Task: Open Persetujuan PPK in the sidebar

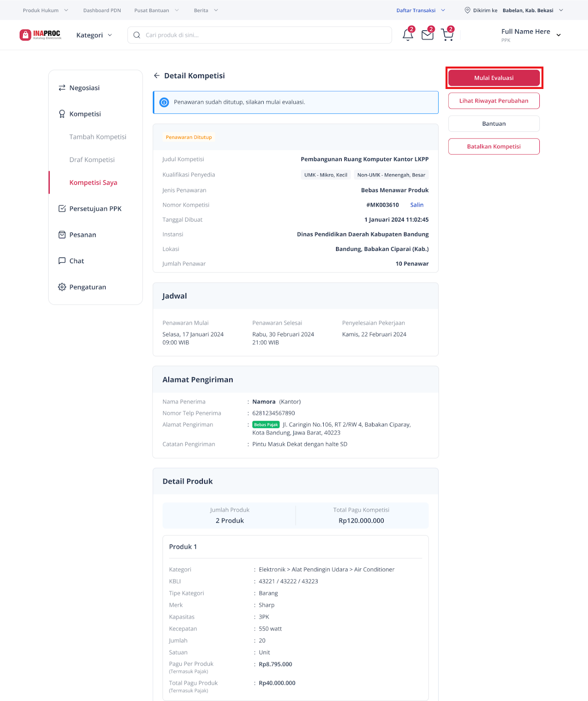Action: click(95, 209)
